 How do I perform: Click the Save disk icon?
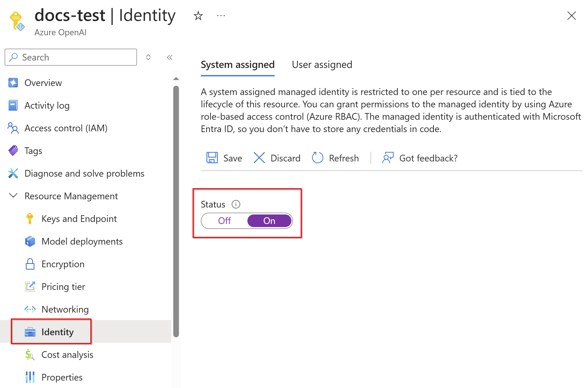click(212, 158)
